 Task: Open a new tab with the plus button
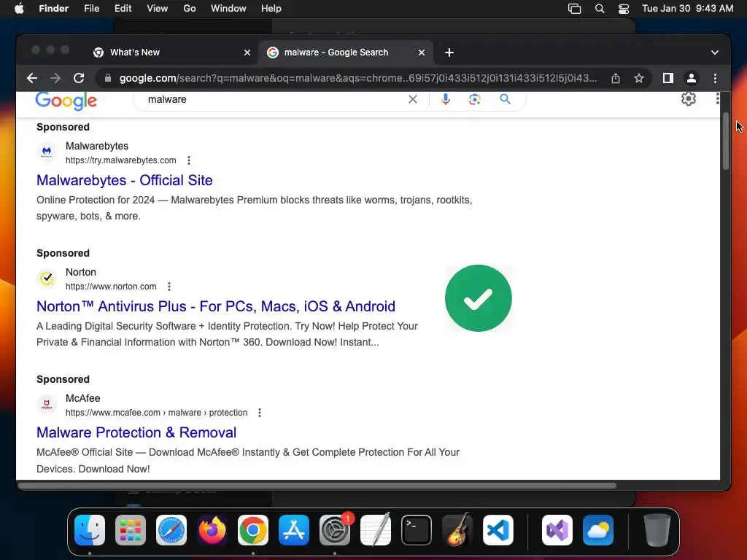pos(449,52)
